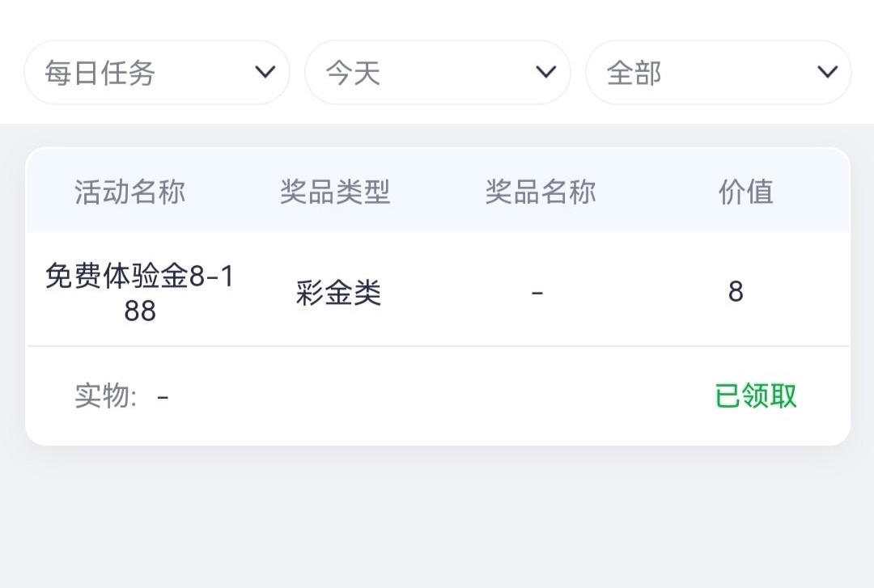Click chevron arrow on 全部 dropdown
This screenshot has width=874, height=588.
[x=826, y=73]
